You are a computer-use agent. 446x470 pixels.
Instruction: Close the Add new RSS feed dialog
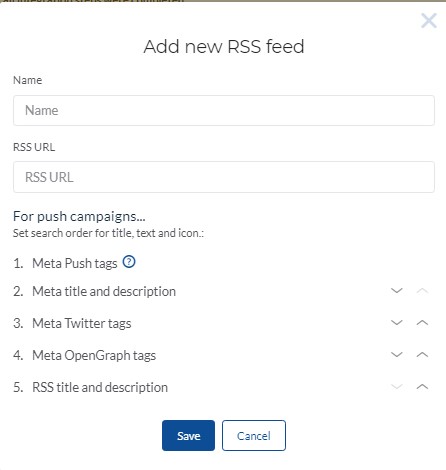click(429, 21)
